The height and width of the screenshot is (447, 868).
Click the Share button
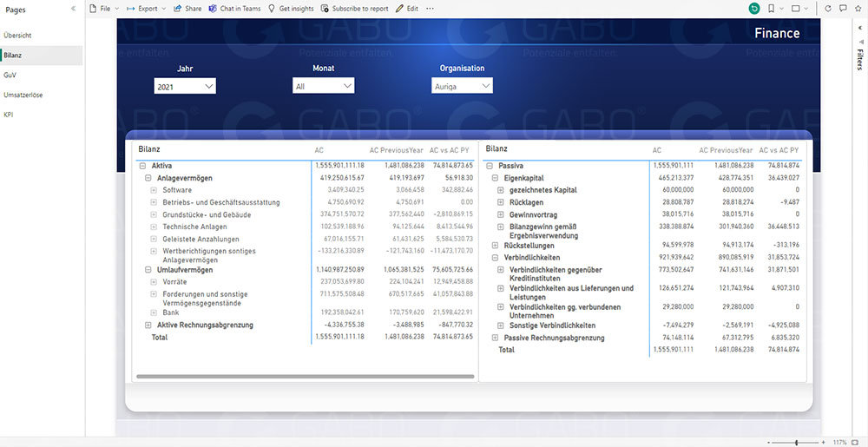click(x=187, y=9)
